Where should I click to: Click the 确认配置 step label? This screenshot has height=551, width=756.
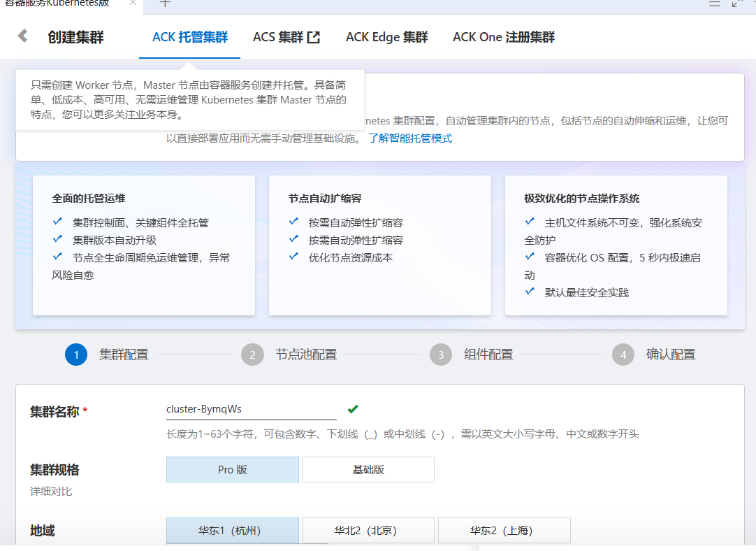(x=671, y=355)
